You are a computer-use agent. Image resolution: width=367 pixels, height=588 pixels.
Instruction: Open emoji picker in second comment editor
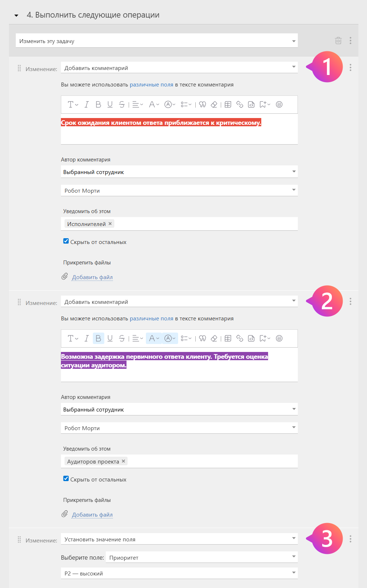tap(279, 338)
